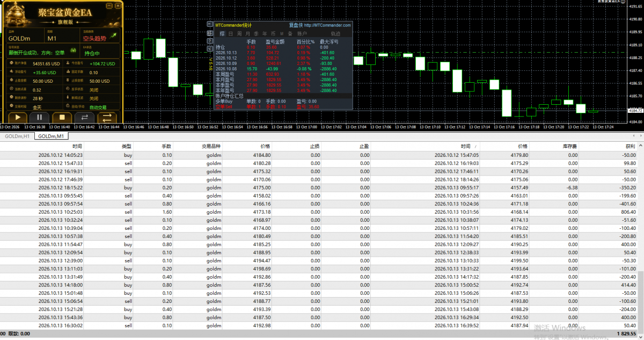Viewport: 644px width, 340px height.
Task: Open the 年 yearly statistics tab
Action: click(x=264, y=33)
